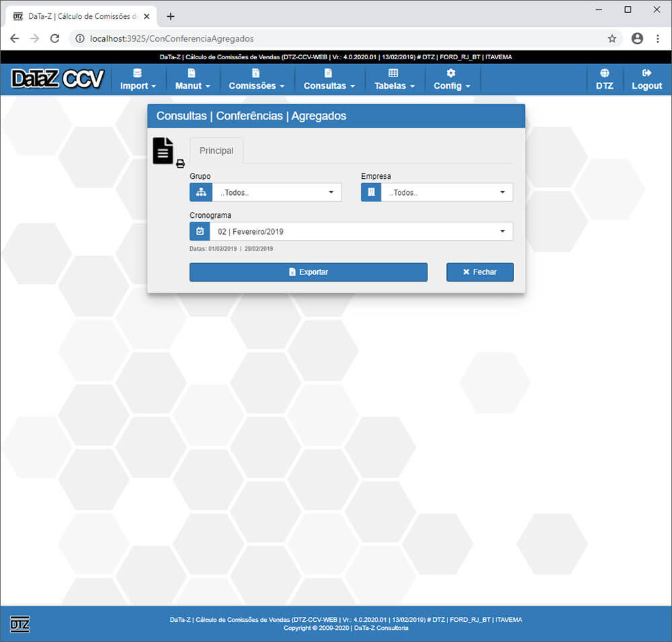The height and width of the screenshot is (642, 672).
Task: Select the Principal tab
Action: [216, 151]
